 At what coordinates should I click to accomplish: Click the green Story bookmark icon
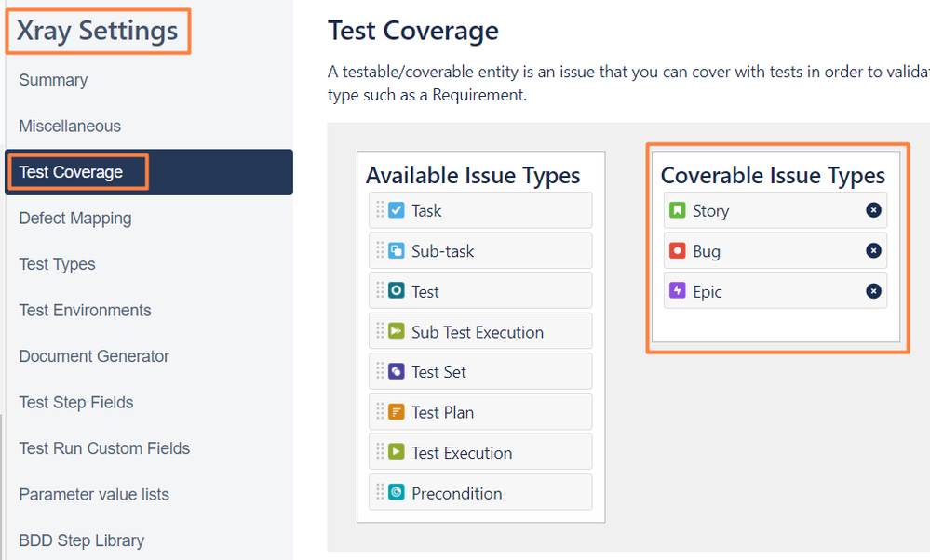(x=678, y=210)
